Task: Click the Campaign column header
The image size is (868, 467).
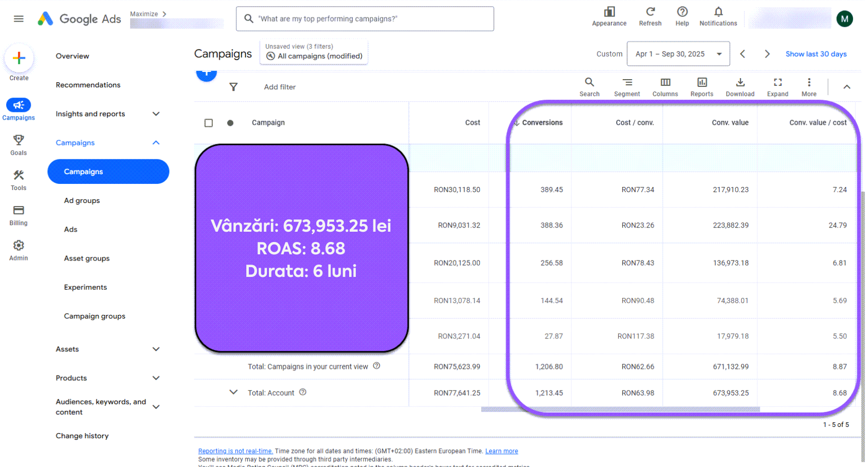Action: coord(268,123)
